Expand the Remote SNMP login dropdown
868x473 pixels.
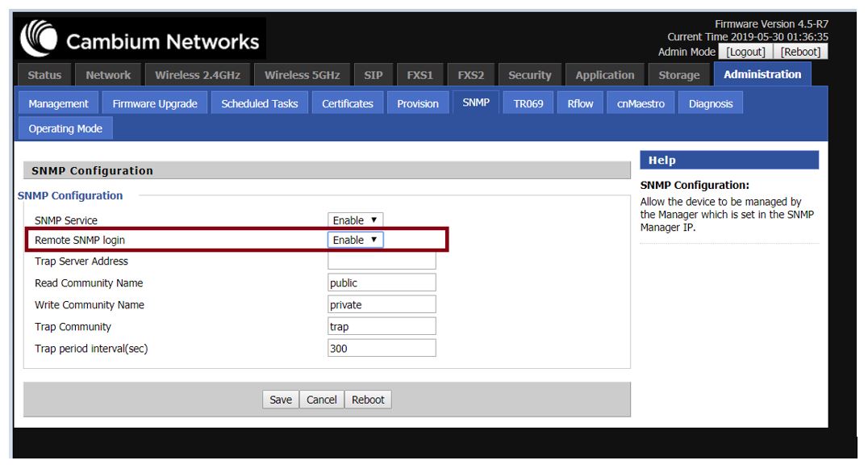356,240
